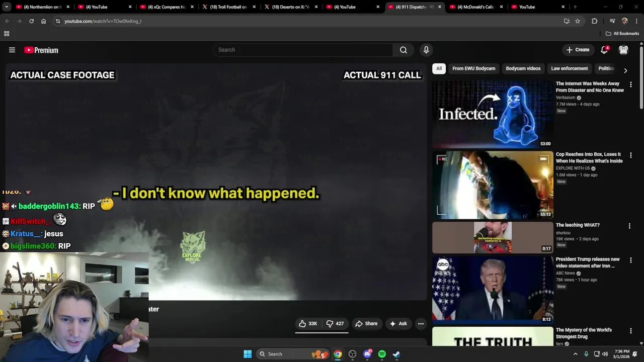The height and width of the screenshot is (362, 644).
Task: Switch to the Northernlion browser tab
Action: 42,7
